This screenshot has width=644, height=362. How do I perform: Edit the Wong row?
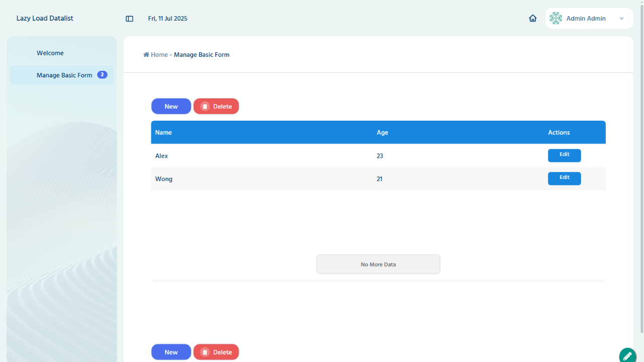pyautogui.click(x=564, y=178)
